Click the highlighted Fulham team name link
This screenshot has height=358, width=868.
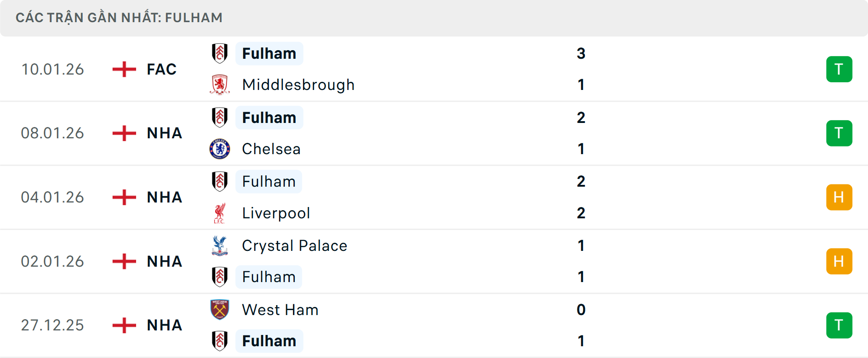click(x=269, y=53)
